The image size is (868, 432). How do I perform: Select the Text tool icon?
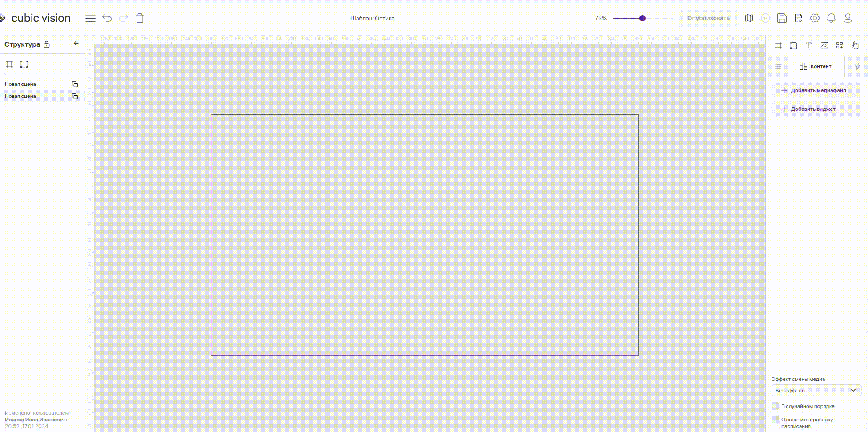click(809, 45)
